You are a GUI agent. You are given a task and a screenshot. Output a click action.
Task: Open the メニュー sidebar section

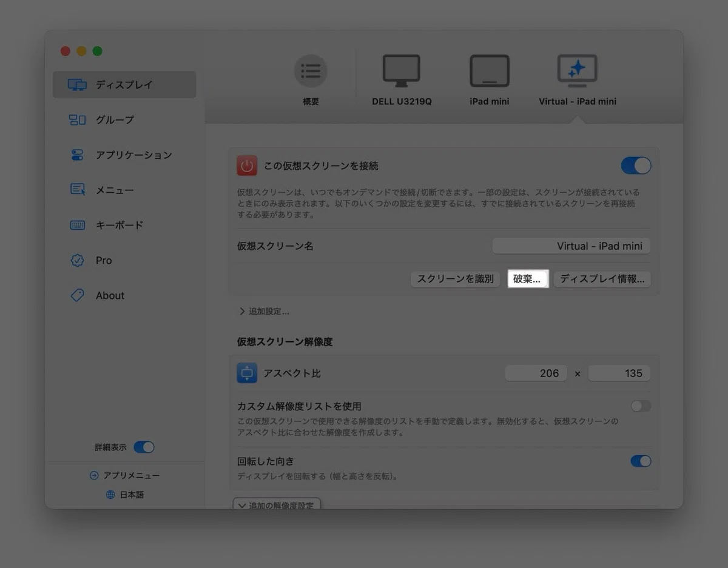124,190
